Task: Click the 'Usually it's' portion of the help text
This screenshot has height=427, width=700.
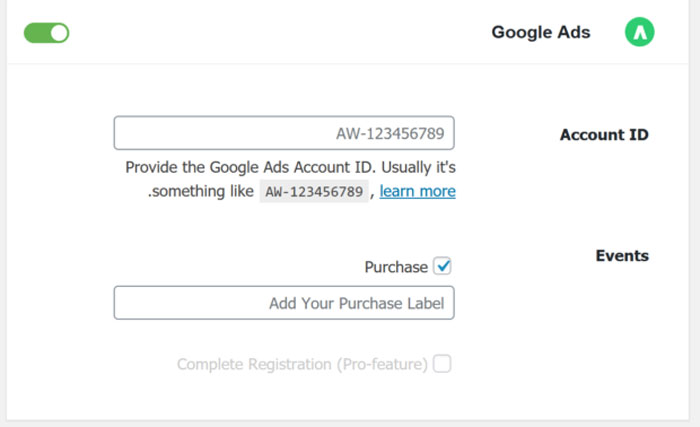Action: point(418,167)
